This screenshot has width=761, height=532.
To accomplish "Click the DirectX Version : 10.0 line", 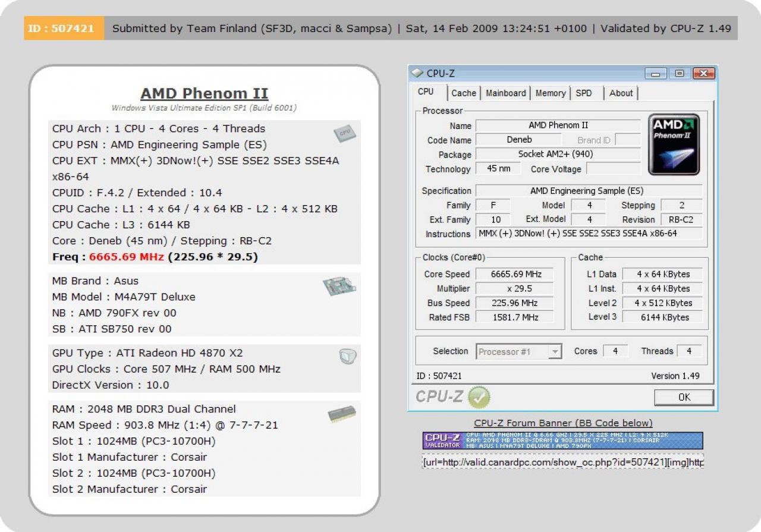I will tap(111, 385).
